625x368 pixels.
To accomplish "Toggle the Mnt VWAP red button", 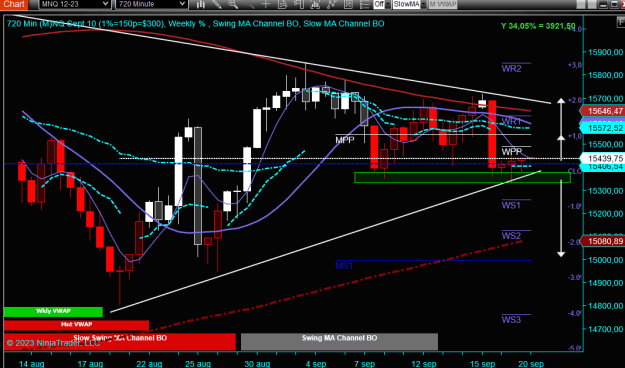I will (x=76, y=325).
